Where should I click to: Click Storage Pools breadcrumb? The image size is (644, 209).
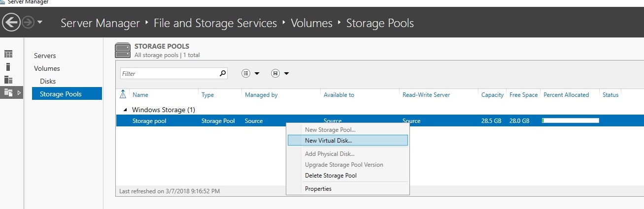tap(380, 23)
